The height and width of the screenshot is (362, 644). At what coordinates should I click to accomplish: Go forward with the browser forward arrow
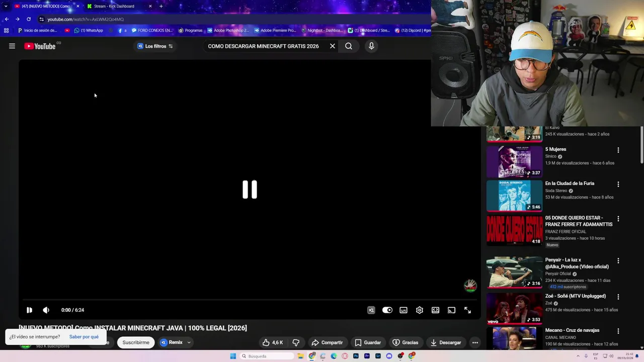18,19
